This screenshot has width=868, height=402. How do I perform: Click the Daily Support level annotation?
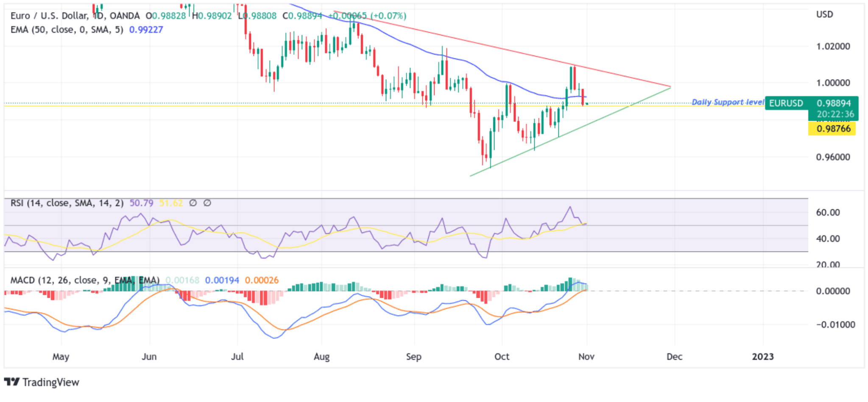point(728,102)
